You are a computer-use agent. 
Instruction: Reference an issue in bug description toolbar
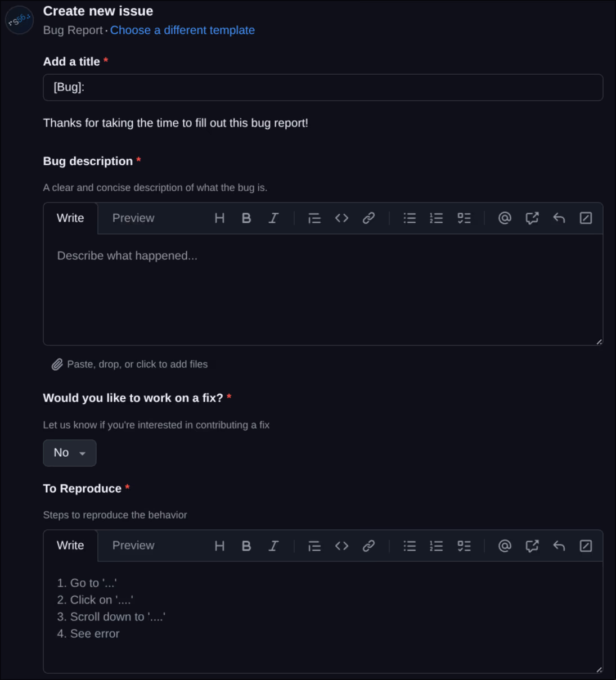pyautogui.click(x=532, y=218)
